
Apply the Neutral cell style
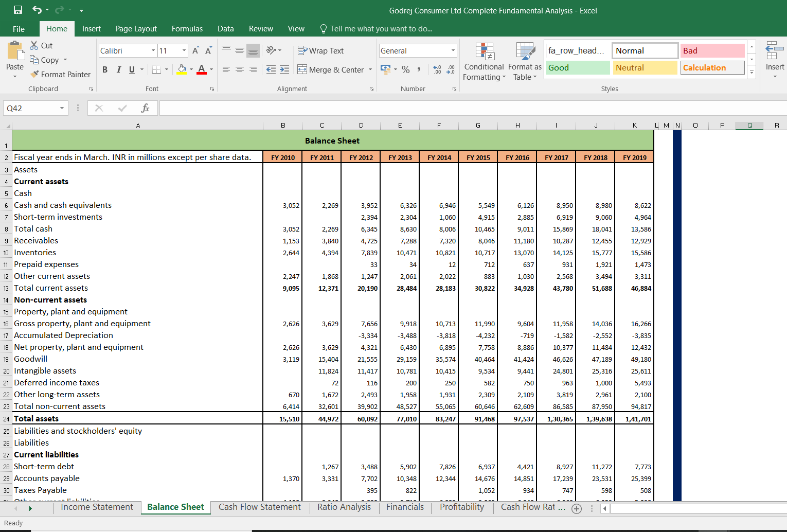coord(645,68)
